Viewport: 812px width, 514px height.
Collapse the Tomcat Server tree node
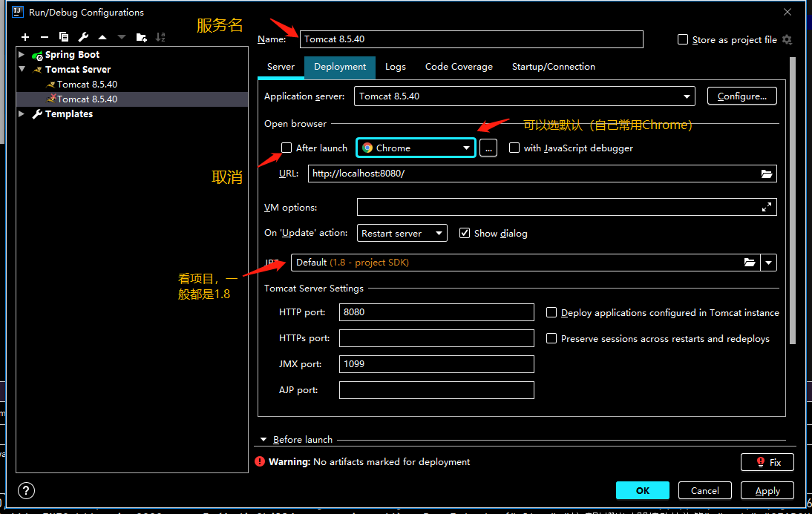pyautogui.click(x=22, y=68)
